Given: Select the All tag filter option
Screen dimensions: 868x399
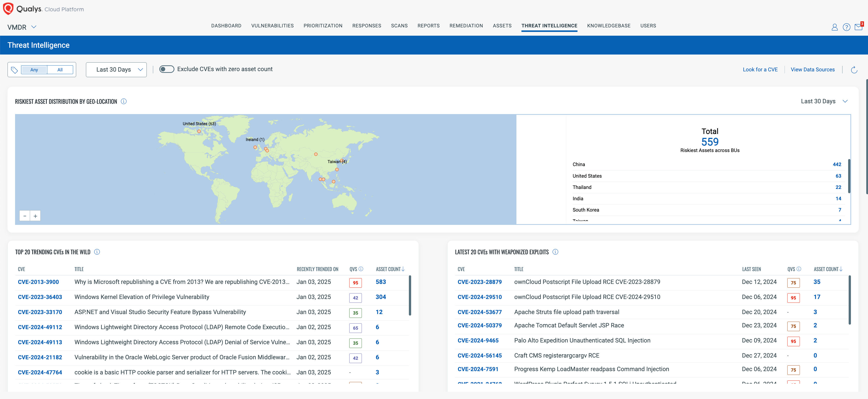Looking at the screenshot, I should 60,70.
